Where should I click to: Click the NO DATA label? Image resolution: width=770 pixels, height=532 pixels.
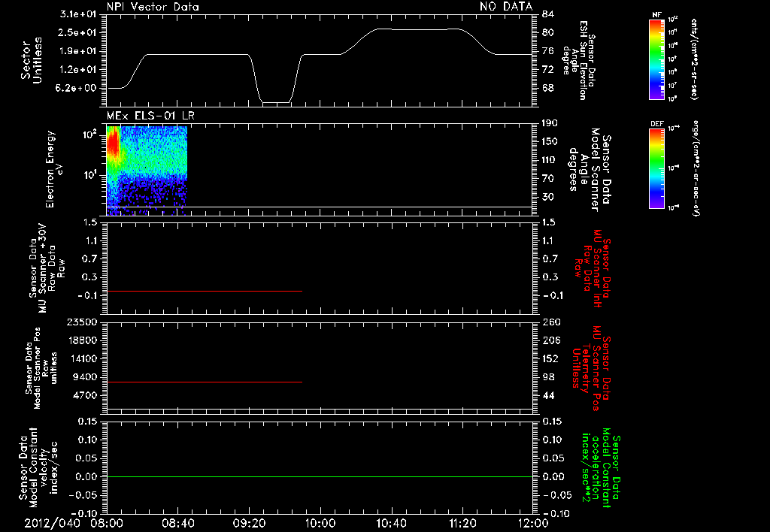click(506, 6)
